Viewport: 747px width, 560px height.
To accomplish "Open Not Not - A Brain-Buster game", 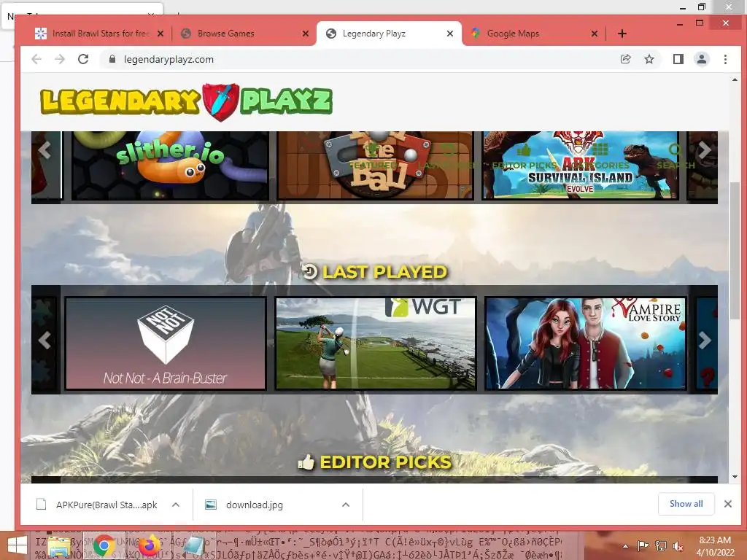I will click(166, 343).
